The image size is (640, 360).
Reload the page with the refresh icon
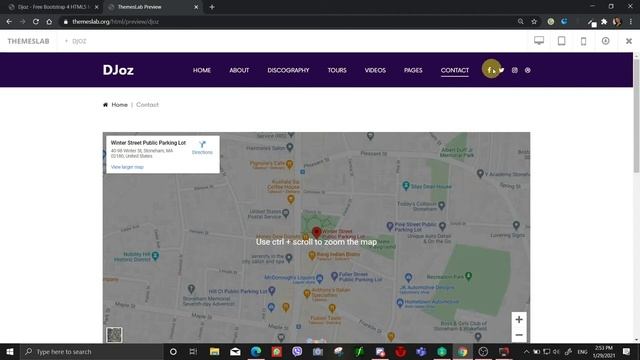coord(36,22)
